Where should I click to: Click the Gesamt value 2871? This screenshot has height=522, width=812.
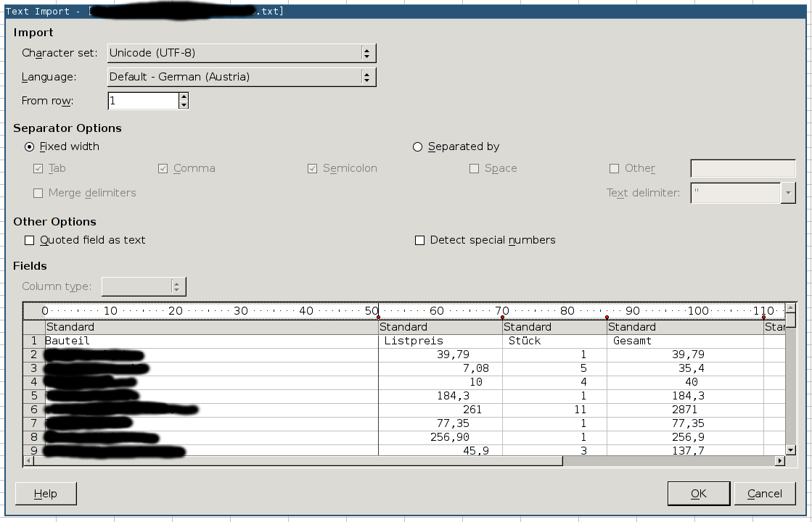coord(684,410)
